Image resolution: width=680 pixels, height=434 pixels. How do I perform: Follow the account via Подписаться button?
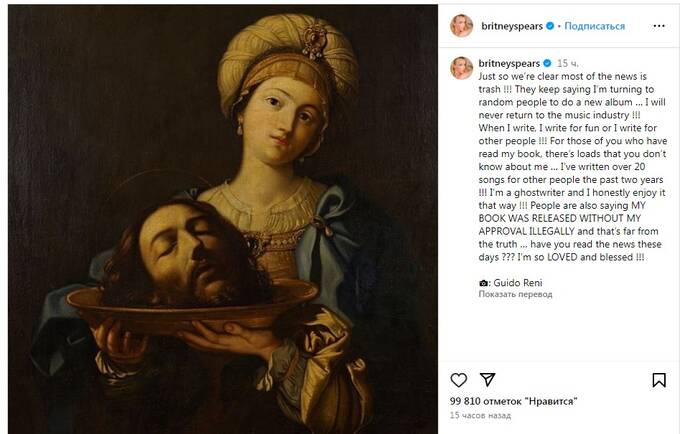[594, 26]
